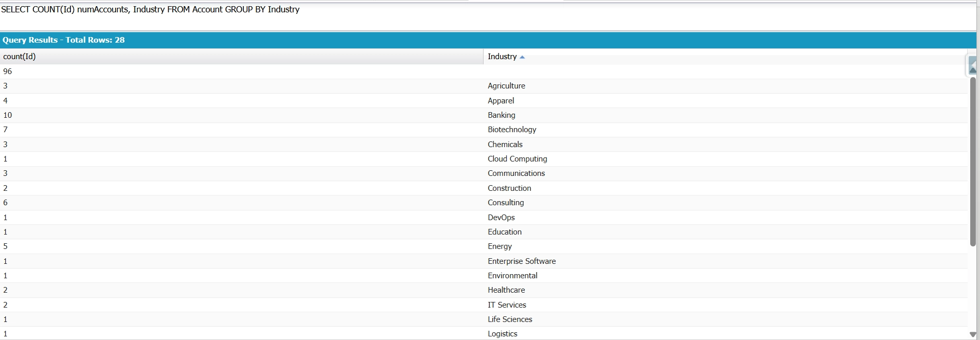The width and height of the screenshot is (980, 340).
Task: Click the results vertical scrollbar thumb
Action: click(x=972, y=162)
